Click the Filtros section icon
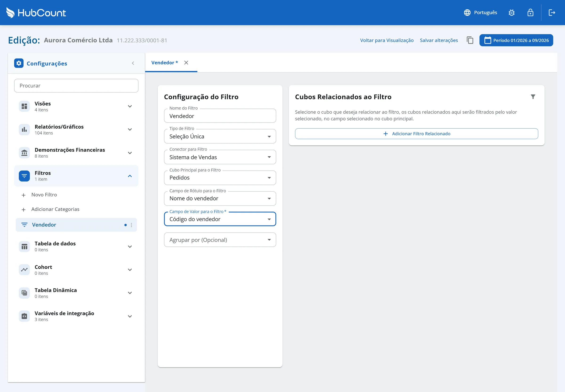Image resolution: width=565 pixels, height=392 pixels. pyautogui.click(x=24, y=176)
